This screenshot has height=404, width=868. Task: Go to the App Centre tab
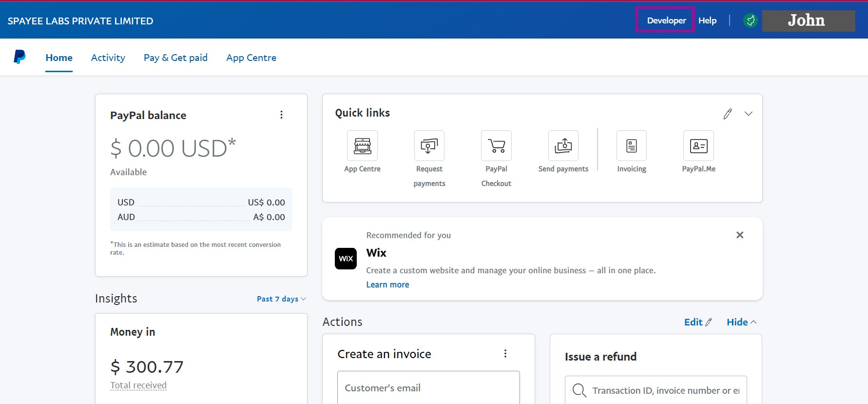click(x=251, y=58)
